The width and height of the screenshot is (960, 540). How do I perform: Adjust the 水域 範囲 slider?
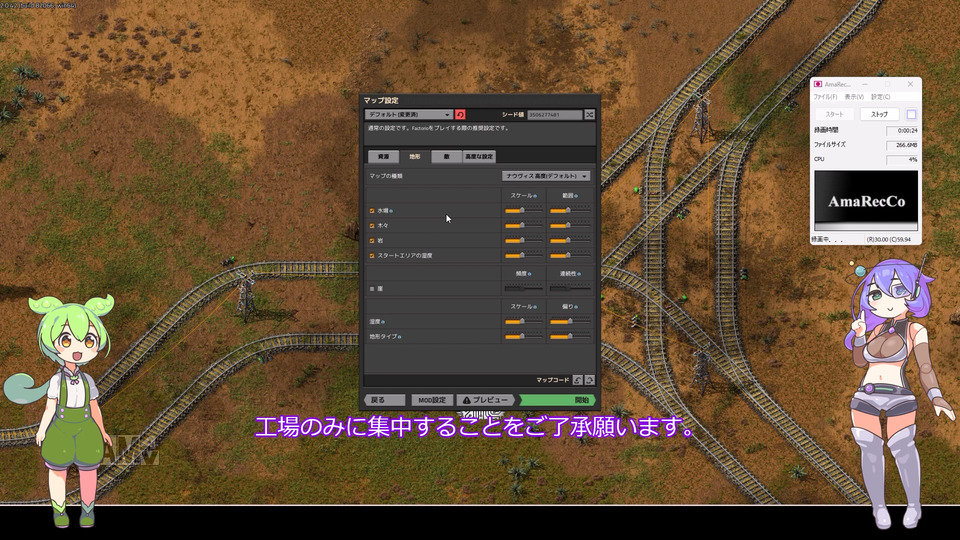pos(569,211)
